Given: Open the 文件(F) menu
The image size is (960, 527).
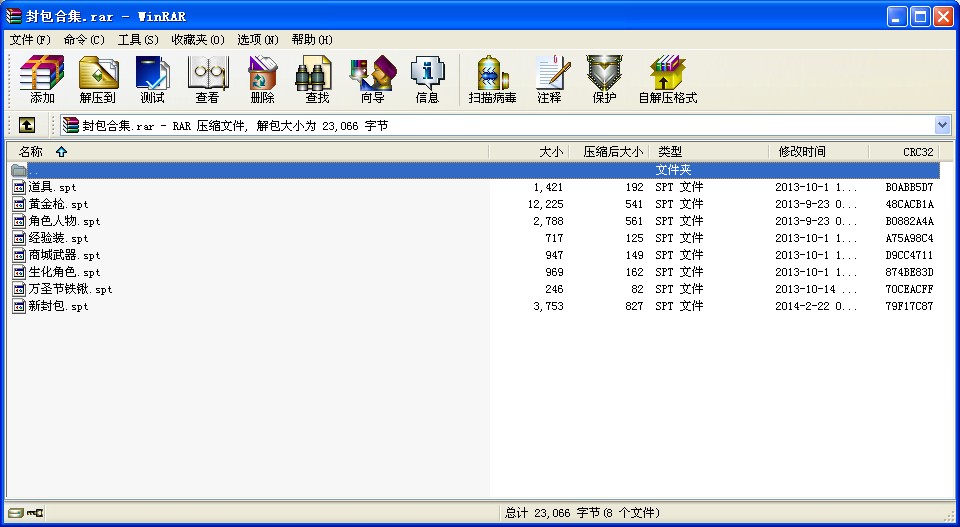Looking at the screenshot, I should click(x=30, y=40).
